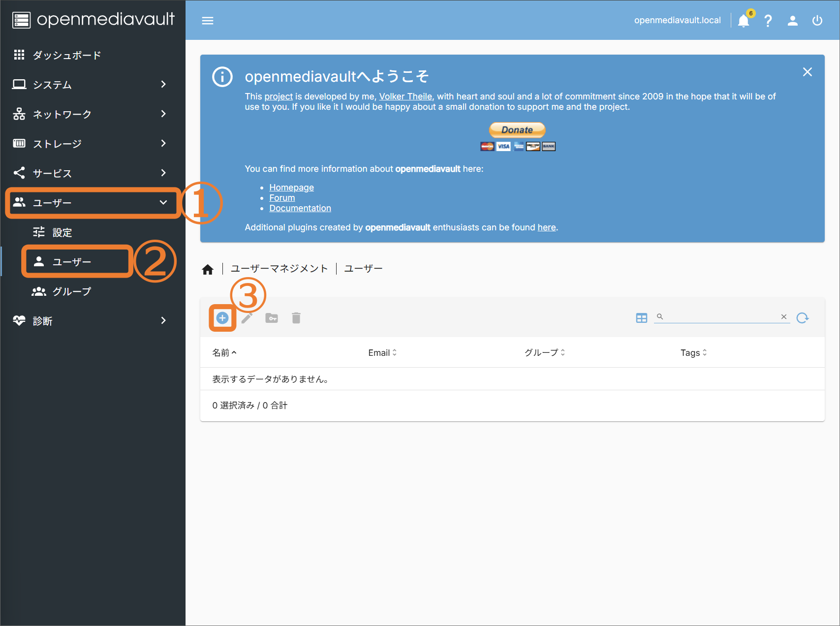Click the search magnifier icon
840x626 pixels.
coord(660,317)
